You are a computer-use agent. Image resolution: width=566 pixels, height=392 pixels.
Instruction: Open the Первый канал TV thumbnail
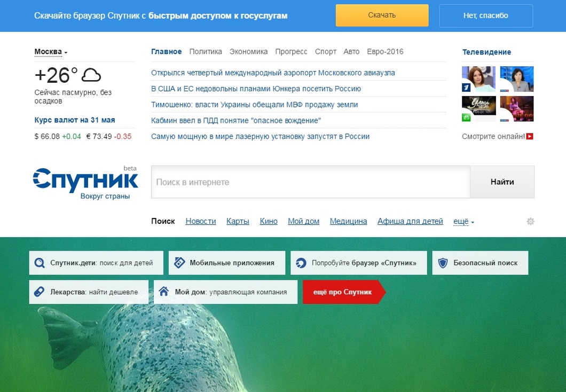coord(478,79)
